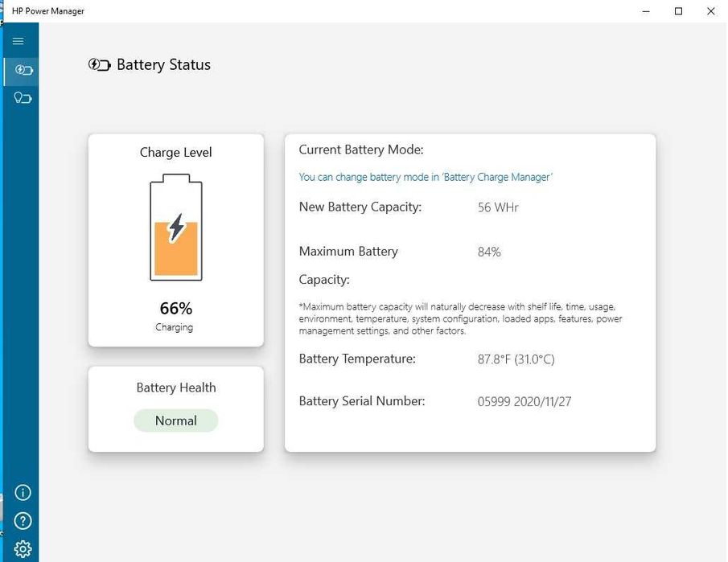Click the HP Power Manager window title
Screen dimensions: 728x562
[x=48, y=11]
